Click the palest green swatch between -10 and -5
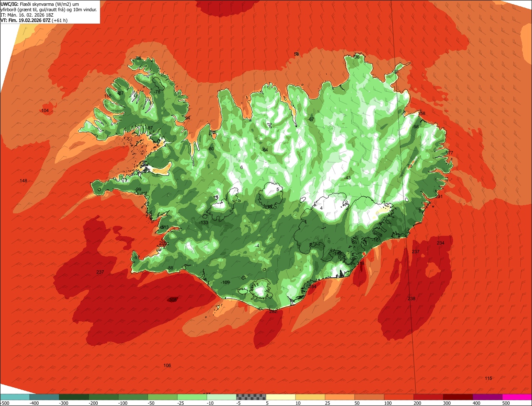 click(x=222, y=397)
